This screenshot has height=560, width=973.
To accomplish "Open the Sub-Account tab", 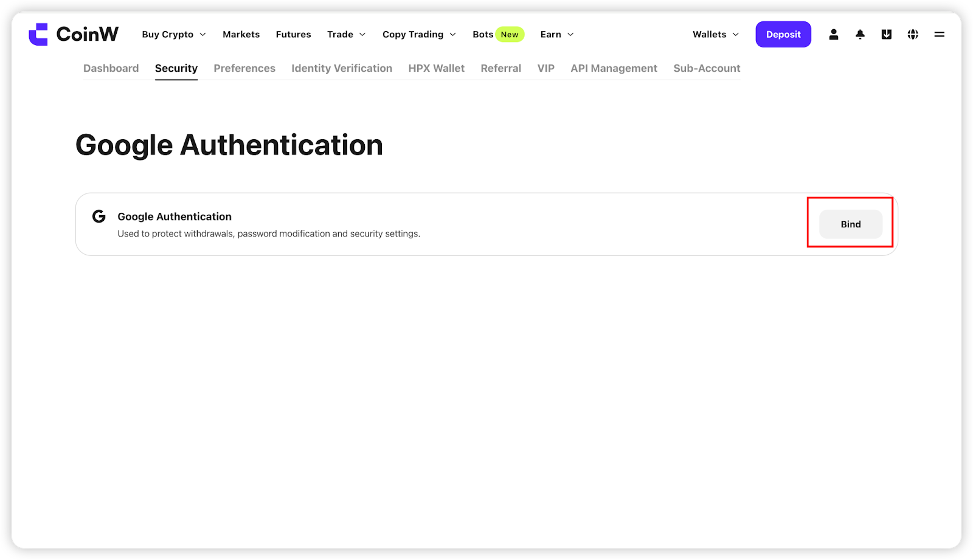I will pyautogui.click(x=707, y=69).
